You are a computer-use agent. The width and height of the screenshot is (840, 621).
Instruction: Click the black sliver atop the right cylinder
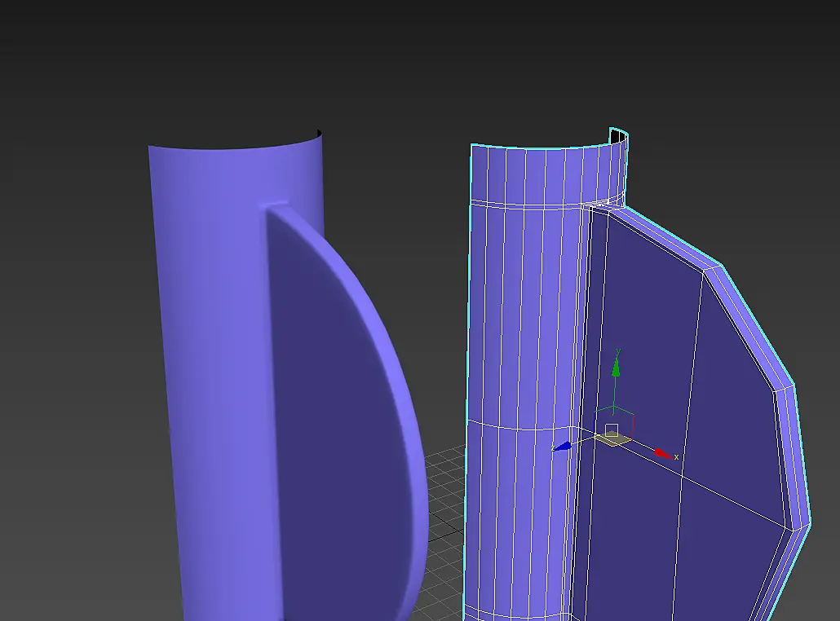(618, 138)
